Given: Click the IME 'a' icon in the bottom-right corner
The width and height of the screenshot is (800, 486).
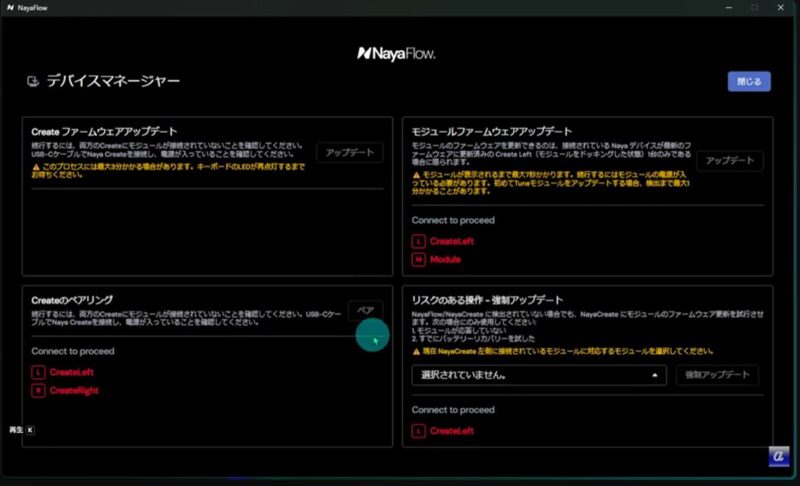Looking at the screenshot, I should point(779,456).
